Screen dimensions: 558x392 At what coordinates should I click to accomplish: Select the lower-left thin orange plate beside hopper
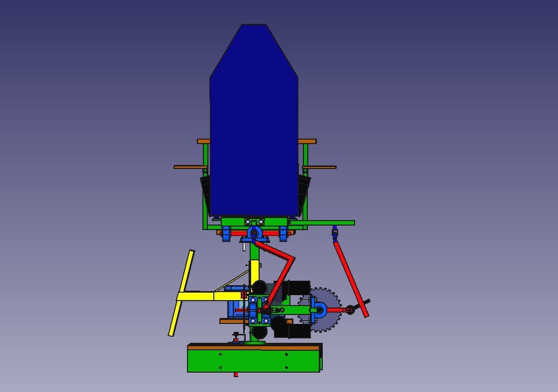[x=190, y=167]
